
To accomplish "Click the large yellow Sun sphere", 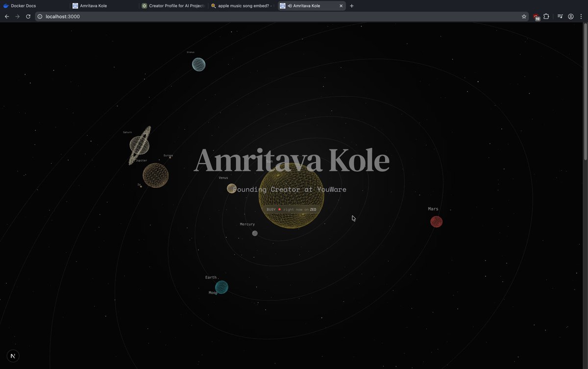I will (x=292, y=196).
